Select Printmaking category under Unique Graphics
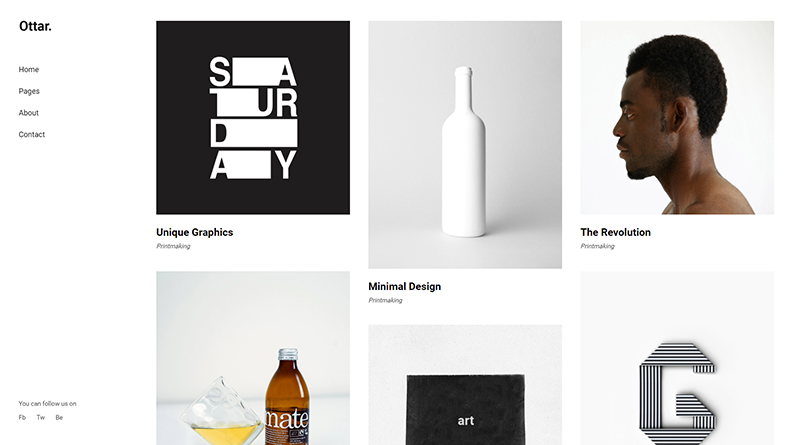This screenshot has height=445, width=800. [173, 246]
